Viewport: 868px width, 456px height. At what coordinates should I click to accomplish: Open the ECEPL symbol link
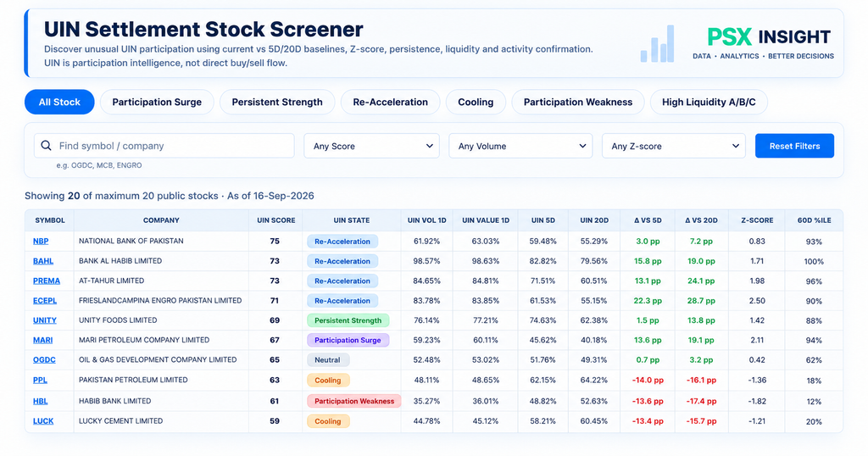[x=45, y=301]
